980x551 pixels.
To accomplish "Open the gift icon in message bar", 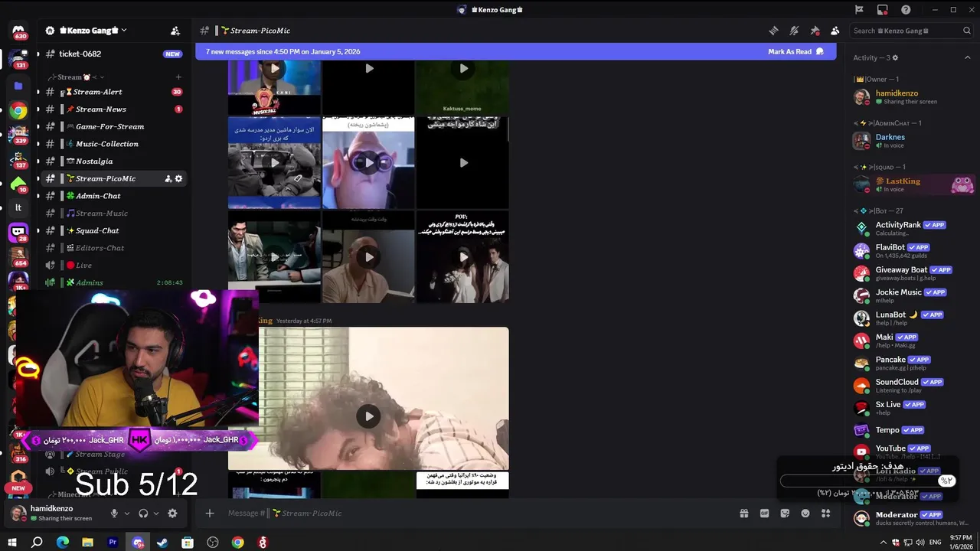I will [x=743, y=514].
